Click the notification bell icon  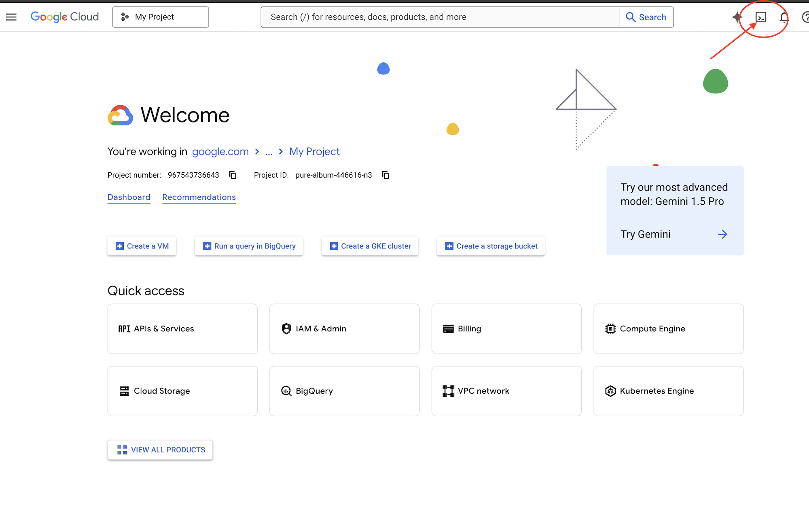click(784, 17)
